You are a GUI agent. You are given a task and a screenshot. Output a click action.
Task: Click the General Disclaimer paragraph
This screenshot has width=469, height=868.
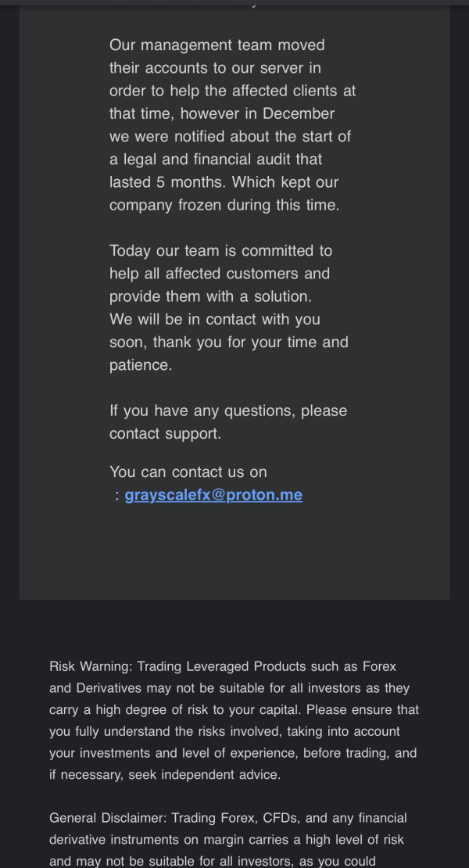coord(228,839)
